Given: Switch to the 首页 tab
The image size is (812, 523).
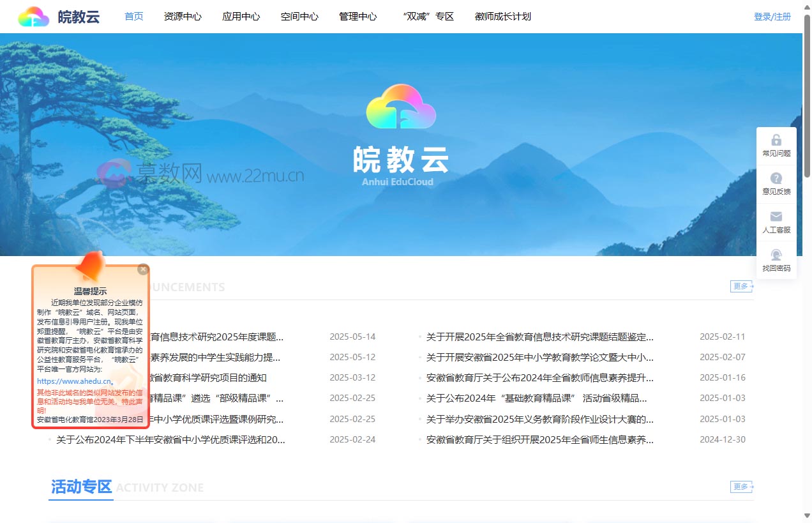Looking at the screenshot, I should 133,17.
